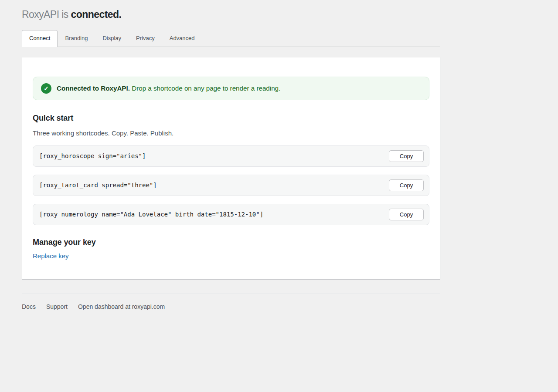Open dashboard at roxyapi.com link
Image resolution: width=558 pixels, height=392 pixels.
point(121,307)
